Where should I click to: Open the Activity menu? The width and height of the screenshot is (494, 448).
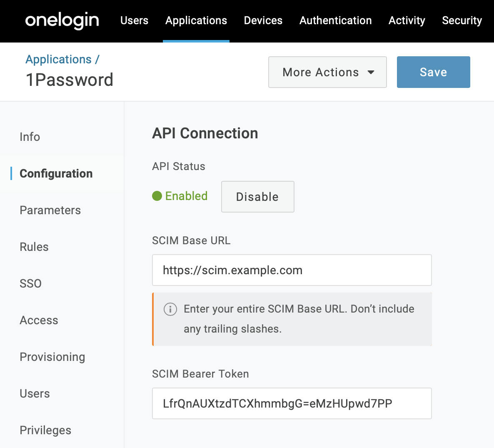407,20
